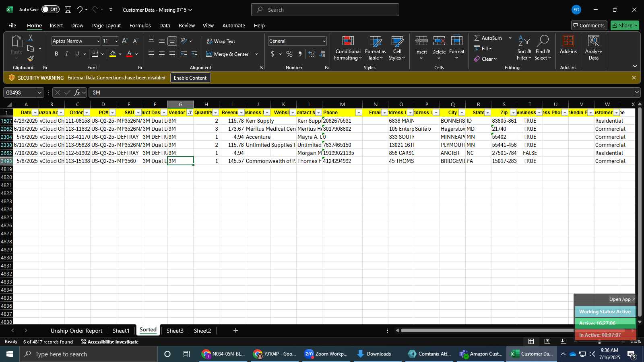Click the Comments button
The width and height of the screenshot is (644, 362).
pos(589,25)
